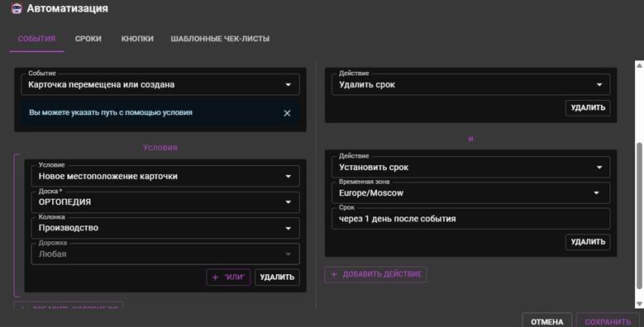The image size is (644, 327).
Task: Click the vertical scrollbar thumb
Action: tap(639, 216)
